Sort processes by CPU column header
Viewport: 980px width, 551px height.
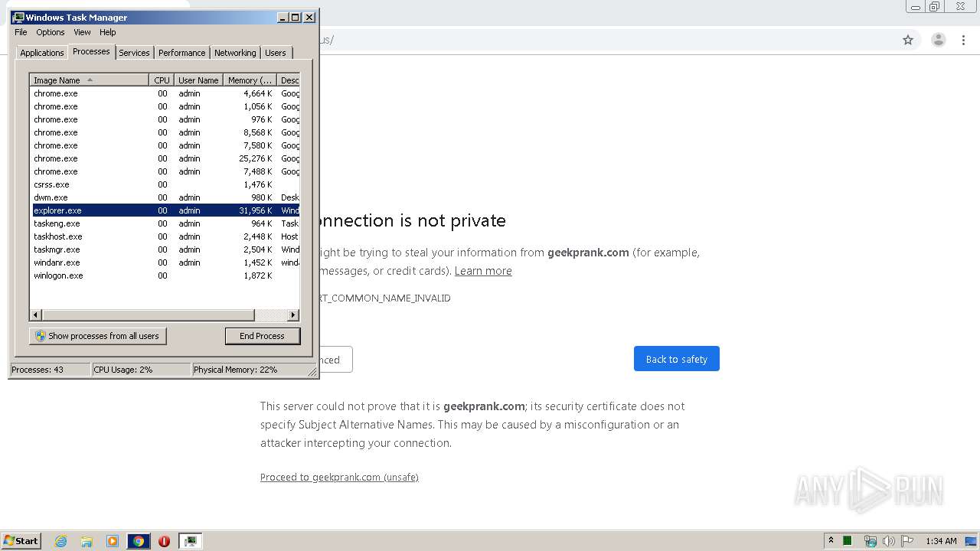[162, 80]
